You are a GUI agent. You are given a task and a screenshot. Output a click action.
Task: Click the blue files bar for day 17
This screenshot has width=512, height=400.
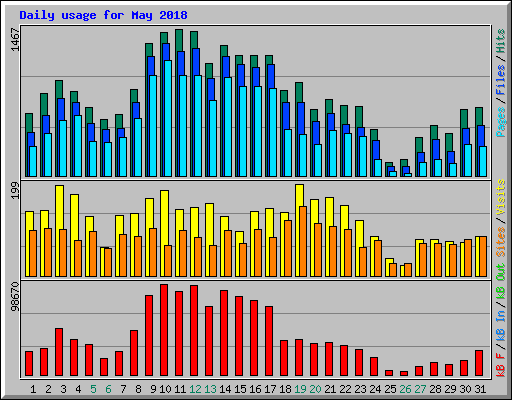pyautogui.click(x=271, y=77)
